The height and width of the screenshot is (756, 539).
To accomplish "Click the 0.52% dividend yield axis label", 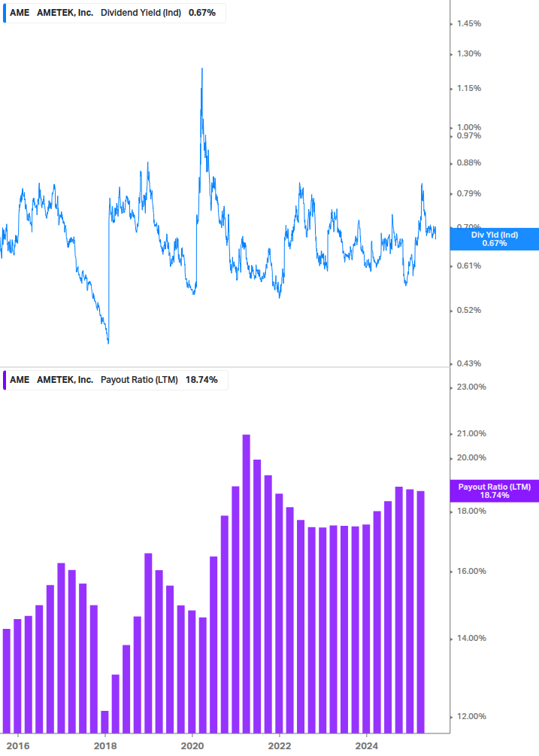I will pyautogui.click(x=468, y=310).
